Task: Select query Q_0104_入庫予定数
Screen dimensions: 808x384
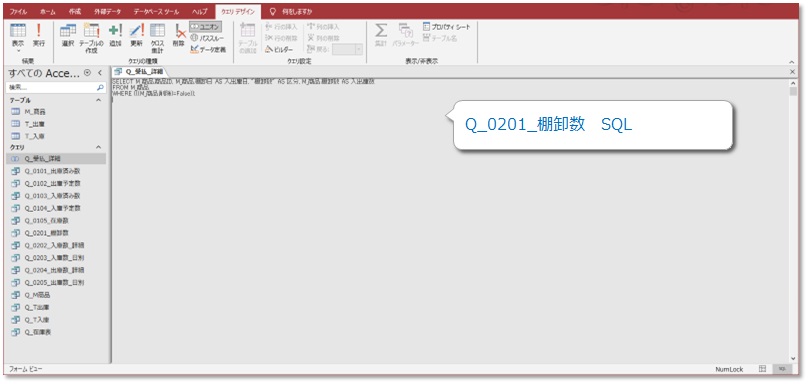Action: click(x=56, y=208)
